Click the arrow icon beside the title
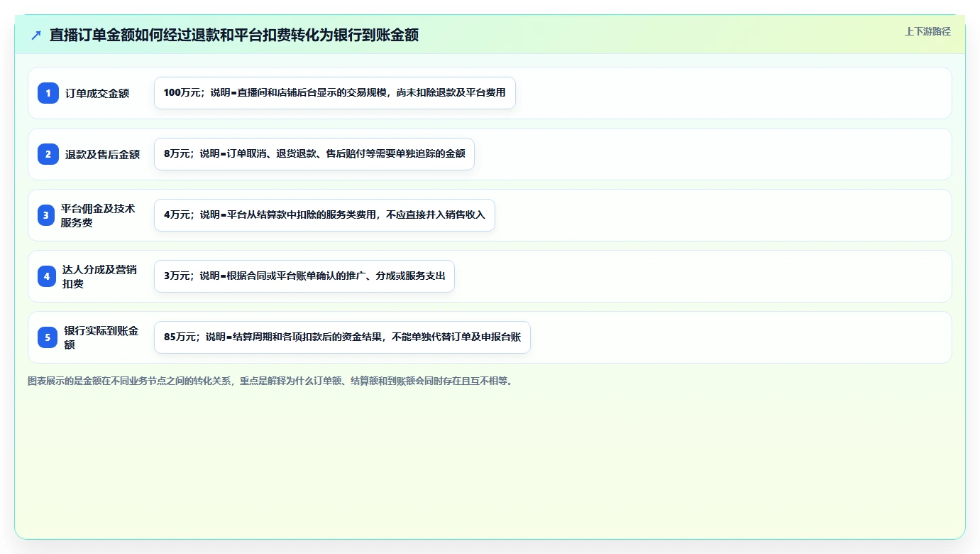Viewport: 980px width, 554px height. (36, 35)
